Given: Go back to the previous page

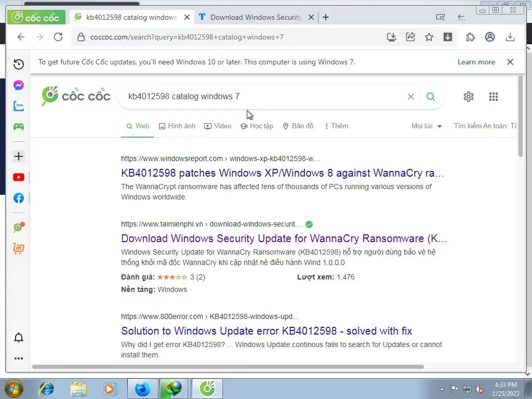Looking at the screenshot, I should pos(21,37).
